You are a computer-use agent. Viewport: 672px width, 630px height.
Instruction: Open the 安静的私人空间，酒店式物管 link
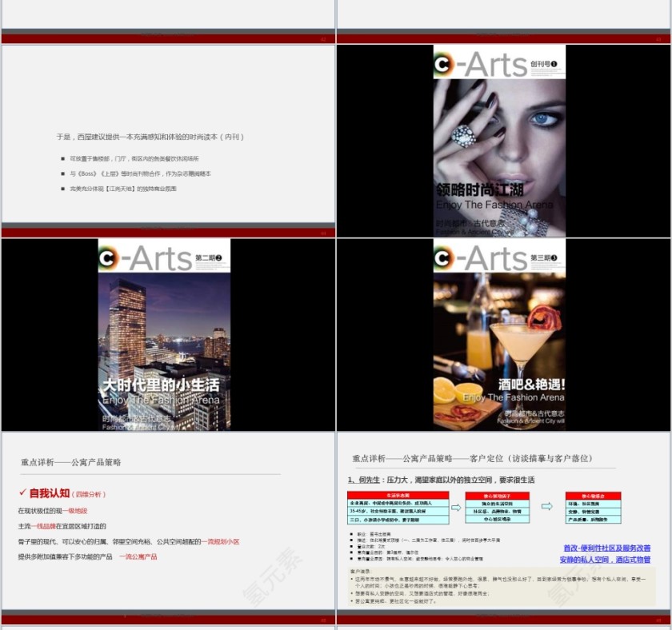coord(606,560)
